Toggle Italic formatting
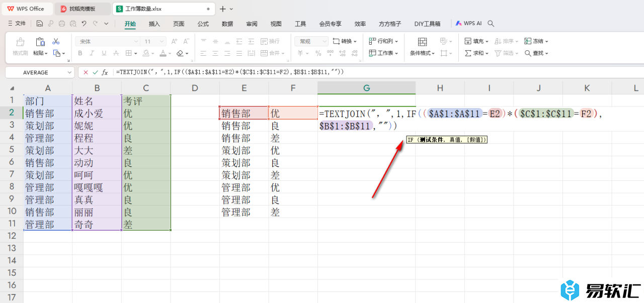The width and height of the screenshot is (644, 303). tap(92, 53)
